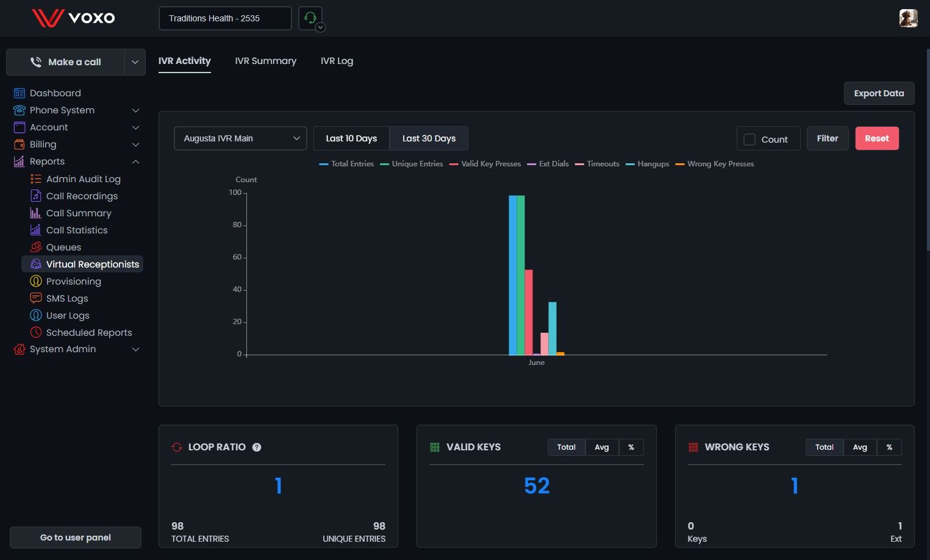The height and width of the screenshot is (560, 930).
Task: Switch to the IVR Summary tab
Action: pos(265,61)
